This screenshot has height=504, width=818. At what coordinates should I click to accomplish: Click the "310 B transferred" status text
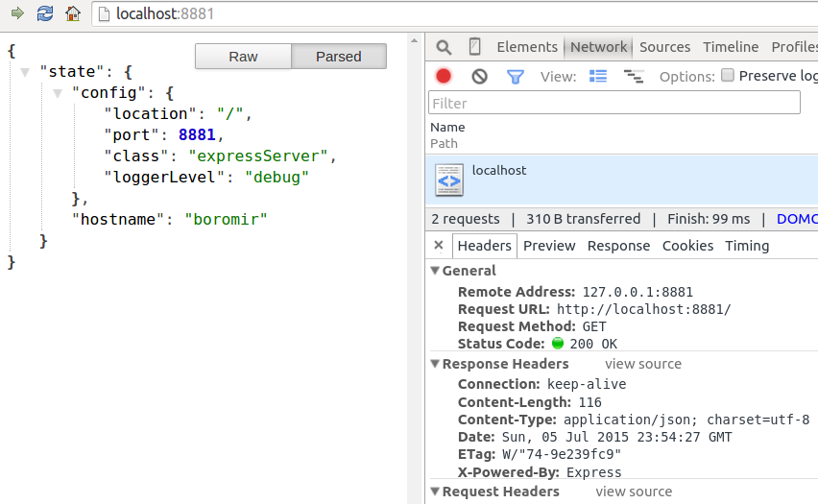[583, 219]
